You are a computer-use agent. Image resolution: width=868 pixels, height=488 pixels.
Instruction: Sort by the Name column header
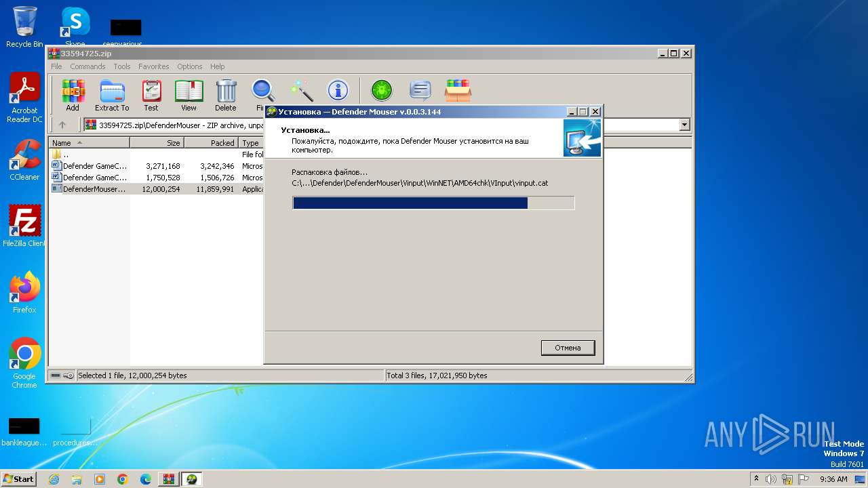[90, 143]
